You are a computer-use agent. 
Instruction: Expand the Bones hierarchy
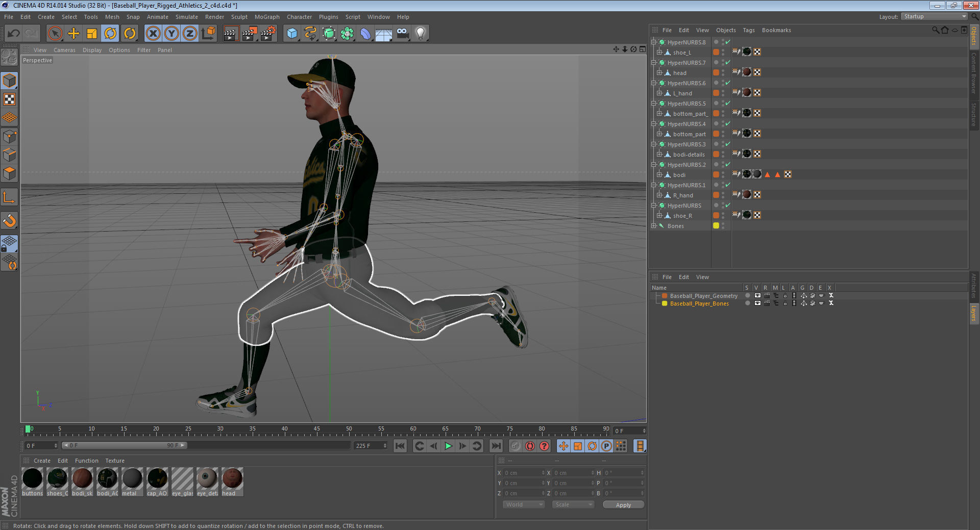653,225
